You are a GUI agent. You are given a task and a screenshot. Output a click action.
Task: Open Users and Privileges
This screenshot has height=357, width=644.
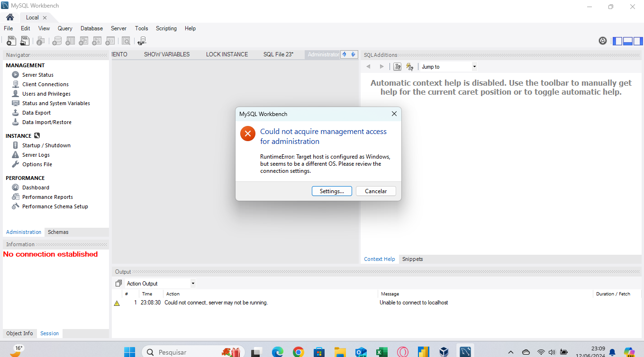[x=46, y=94]
